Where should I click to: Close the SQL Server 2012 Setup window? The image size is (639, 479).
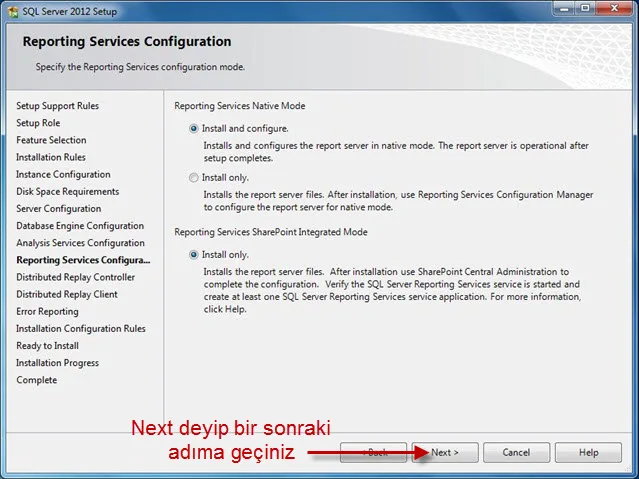tap(614, 9)
